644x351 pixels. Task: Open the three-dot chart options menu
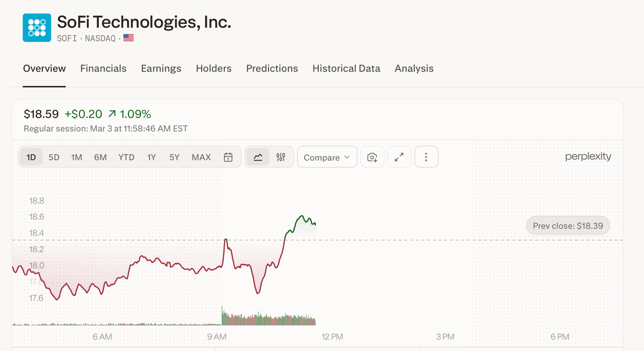[426, 157]
